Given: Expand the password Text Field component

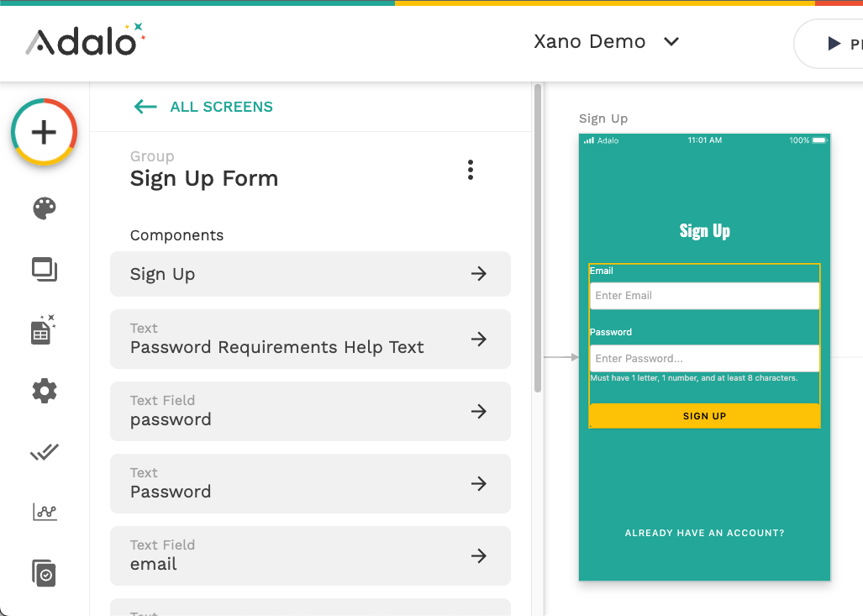Looking at the screenshot, I should pos(310,411).
